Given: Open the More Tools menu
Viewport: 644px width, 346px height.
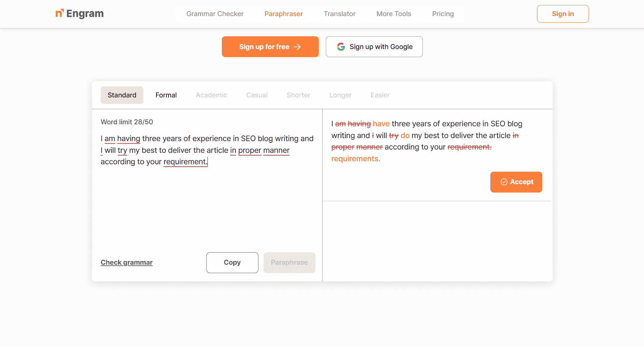Looking at the screenshot, I should (394, 14).
